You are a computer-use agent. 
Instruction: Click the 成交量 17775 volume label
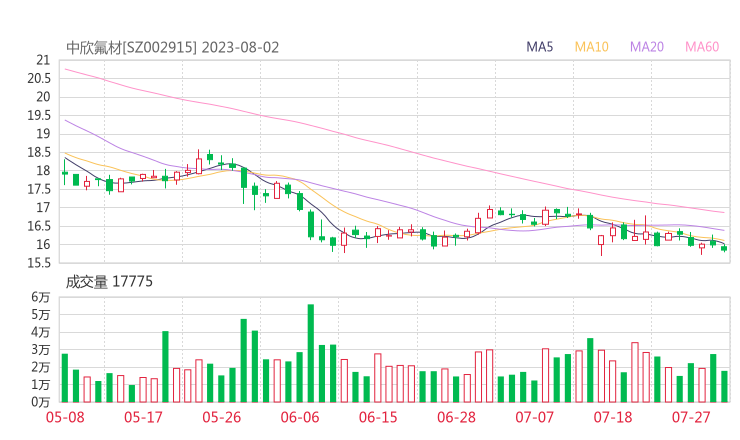pyautogui.click(x=109, y=282)
